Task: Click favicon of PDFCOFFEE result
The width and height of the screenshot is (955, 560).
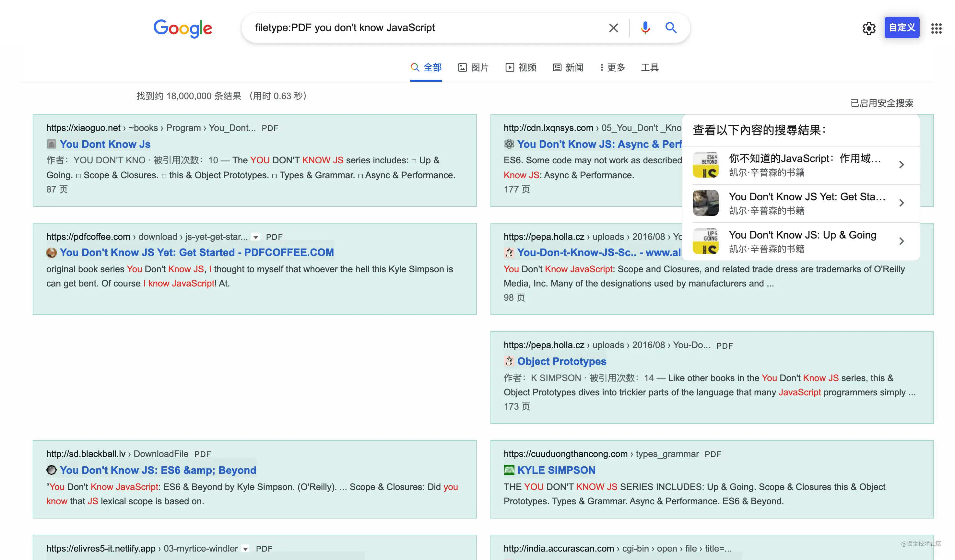Action: [x=51, y=253]
